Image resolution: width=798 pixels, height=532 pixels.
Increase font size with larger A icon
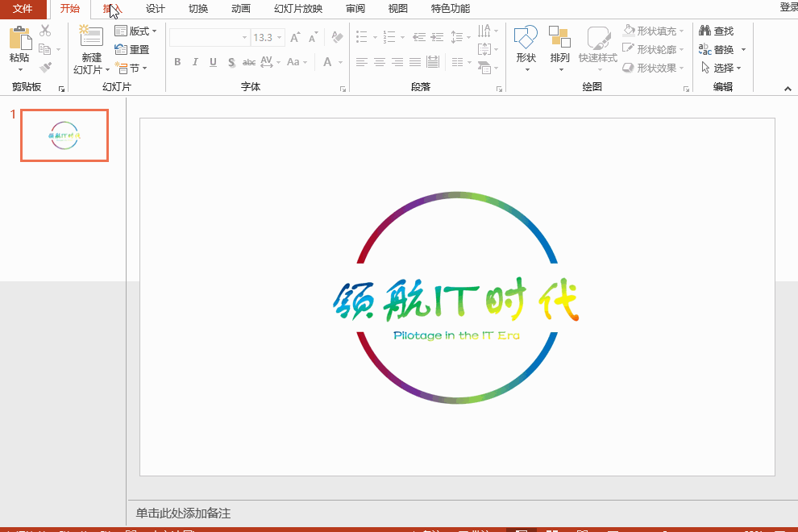[295, 38]
